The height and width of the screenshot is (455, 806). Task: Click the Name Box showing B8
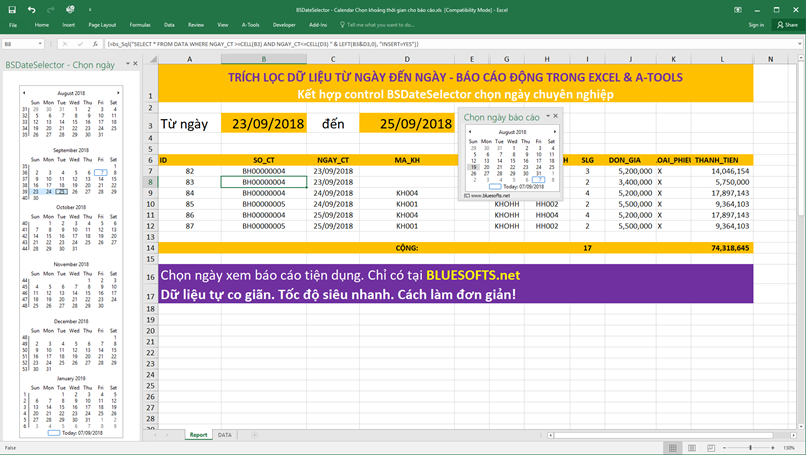click(x=20, y=44)
